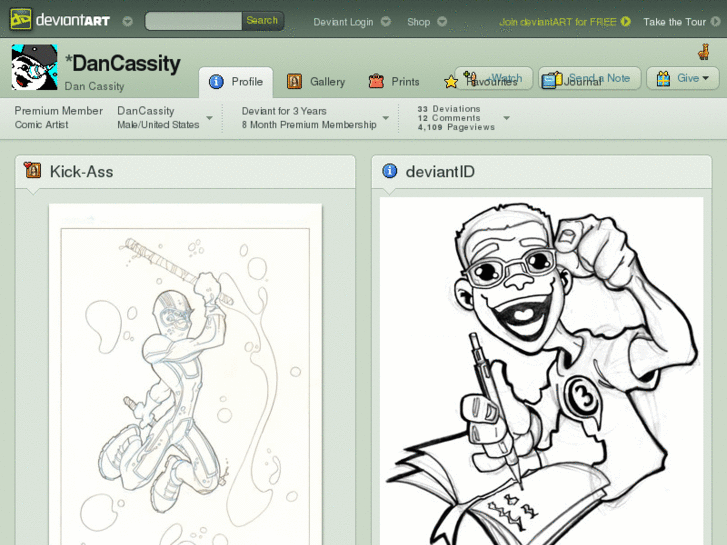Expand the Deviant Login dropdown arrow

(x=386, y=21)
